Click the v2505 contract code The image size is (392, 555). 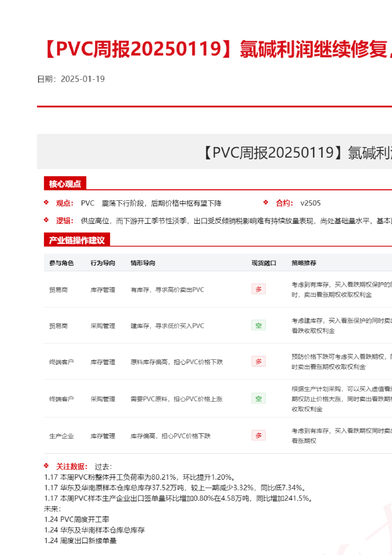click(x=310, y=203)
